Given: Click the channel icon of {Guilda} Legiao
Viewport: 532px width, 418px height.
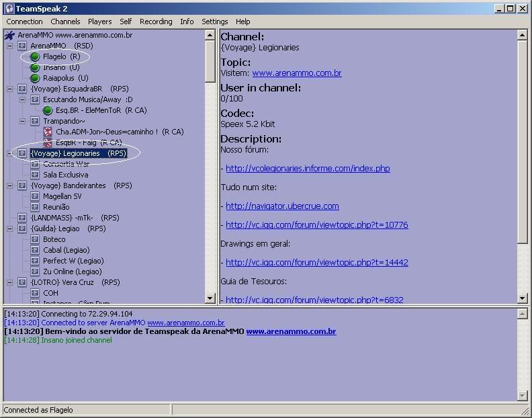Looking at the screenshot, I should point(22,228).
